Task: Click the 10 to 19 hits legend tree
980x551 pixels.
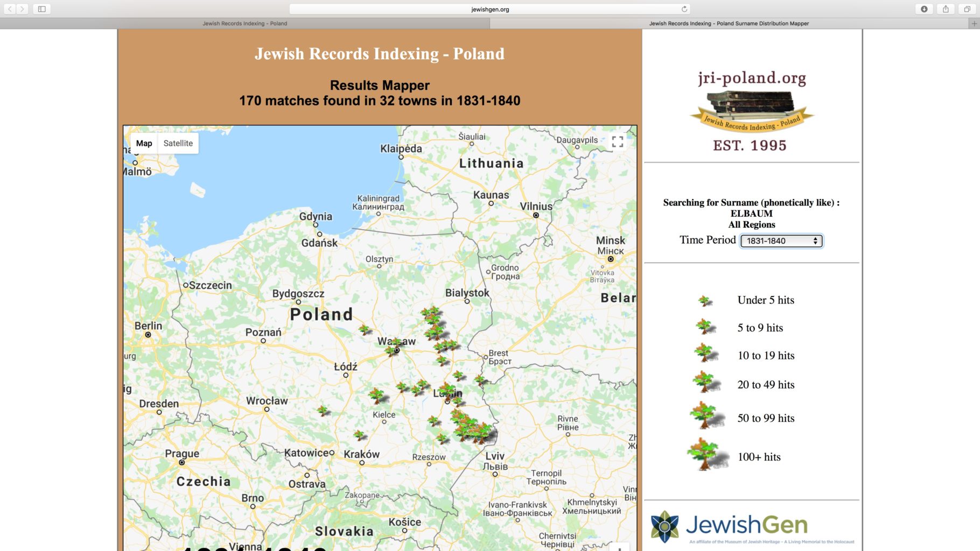Action: 706,353
